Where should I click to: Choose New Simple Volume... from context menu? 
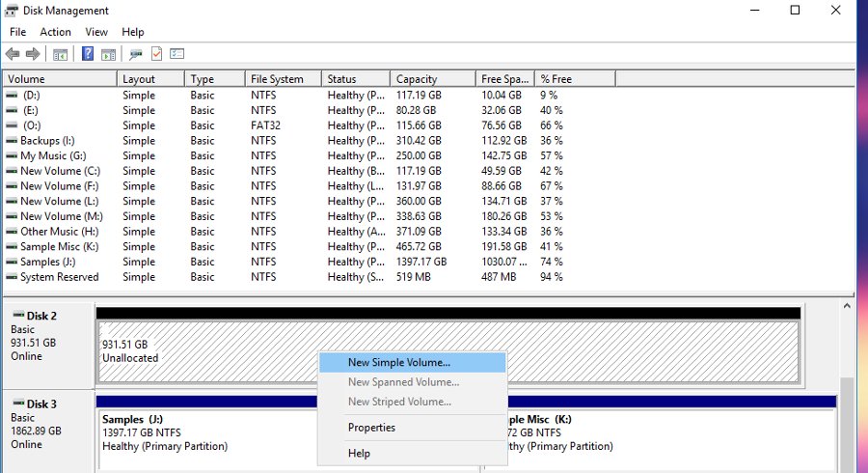pyautogui.click(x=413, y=363)
